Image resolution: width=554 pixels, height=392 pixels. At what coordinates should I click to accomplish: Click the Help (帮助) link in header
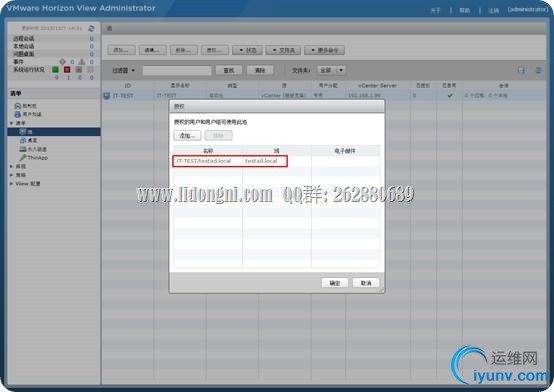[465, 10]
